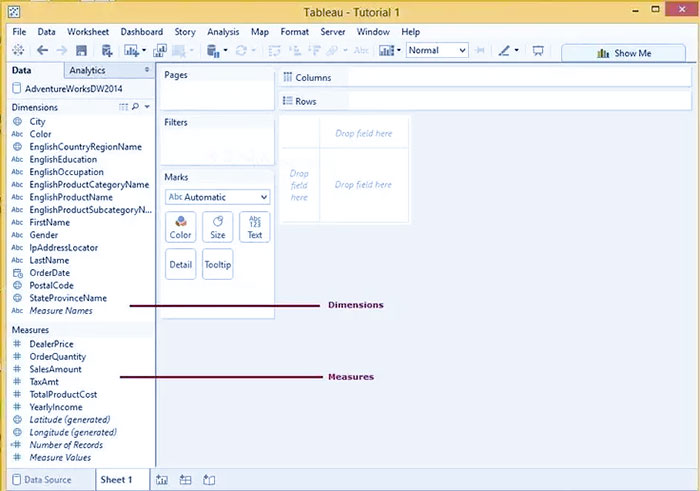
Task: Open the Tableau start page icon
Action: coord(18,50)
